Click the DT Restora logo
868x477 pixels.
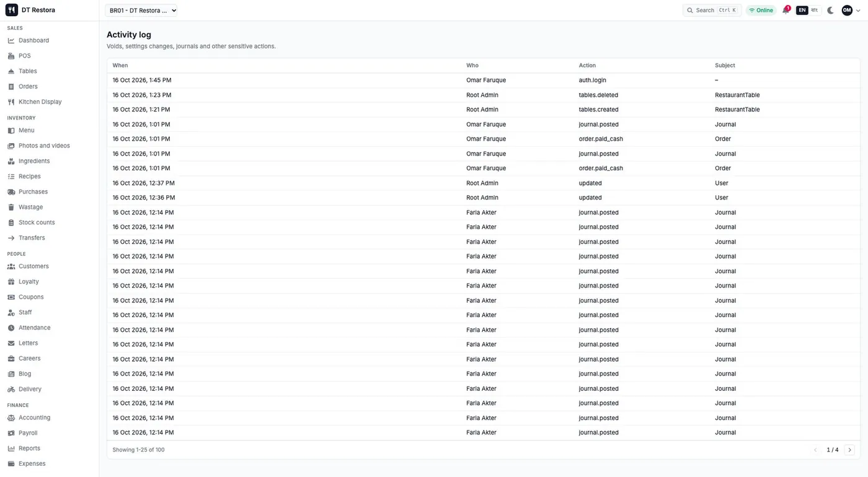click(x=30, y=10)
